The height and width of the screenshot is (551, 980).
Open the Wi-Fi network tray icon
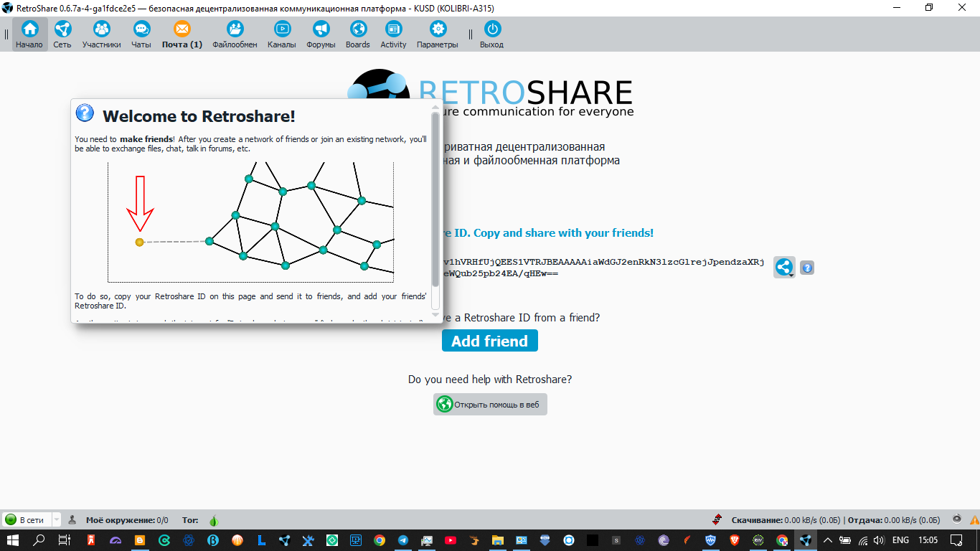point(862,540)
